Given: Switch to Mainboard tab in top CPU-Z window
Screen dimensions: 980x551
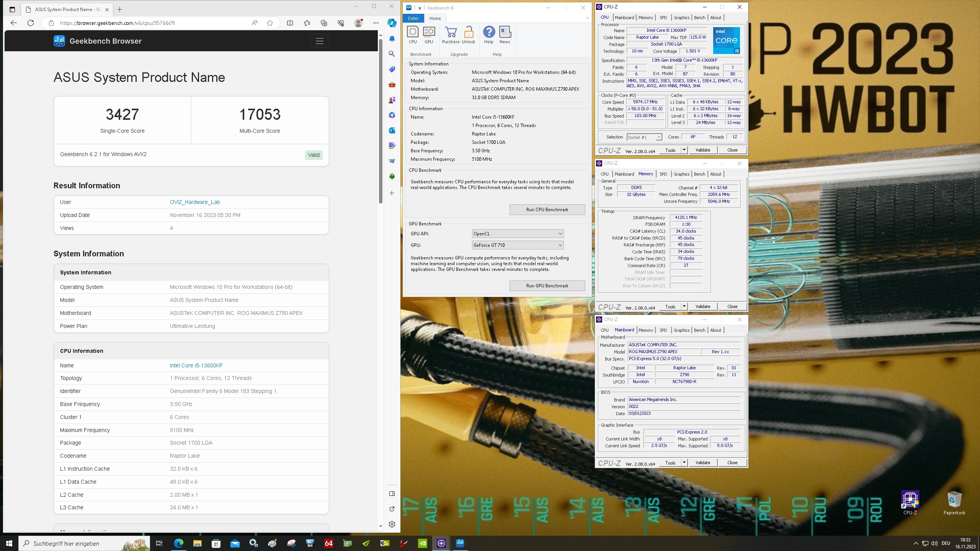Looking at the screenshot, I should pos(624,18).
